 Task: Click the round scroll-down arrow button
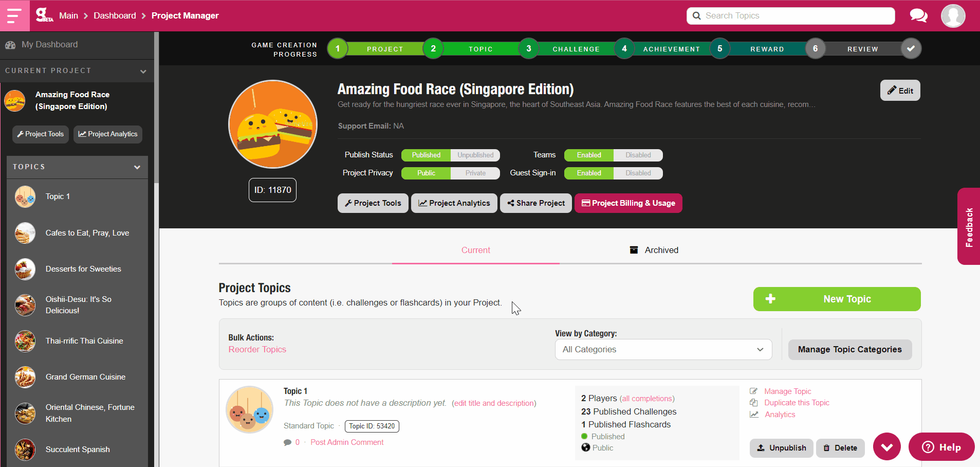click(x=886, y=446)
